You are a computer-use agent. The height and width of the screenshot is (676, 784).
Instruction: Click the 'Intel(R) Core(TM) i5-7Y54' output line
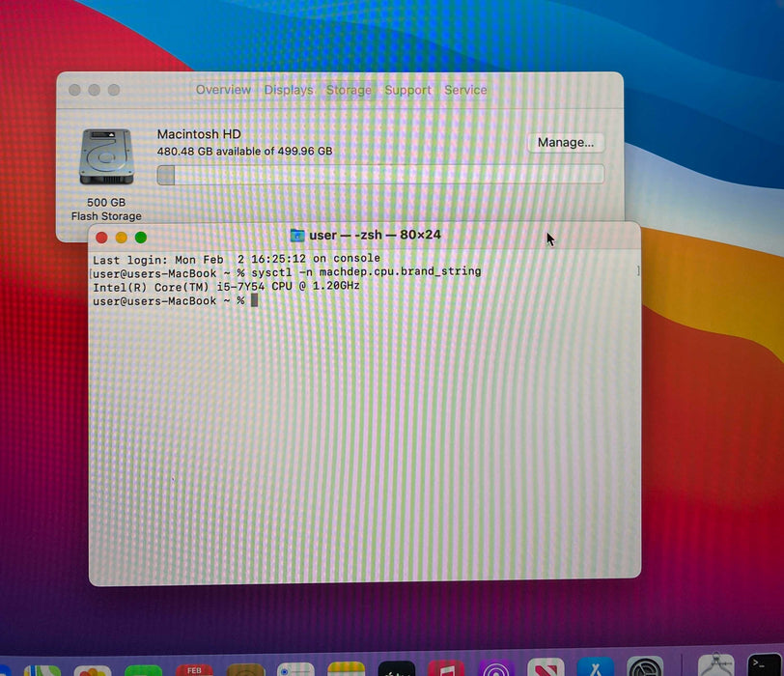click(226, 287)
